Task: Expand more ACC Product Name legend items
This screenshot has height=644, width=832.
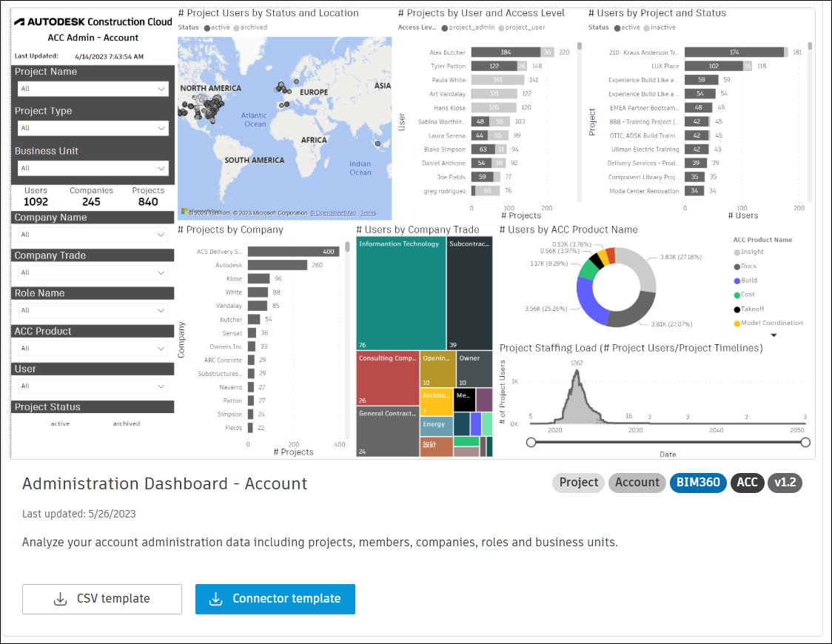Action: [x=774, y=335]
